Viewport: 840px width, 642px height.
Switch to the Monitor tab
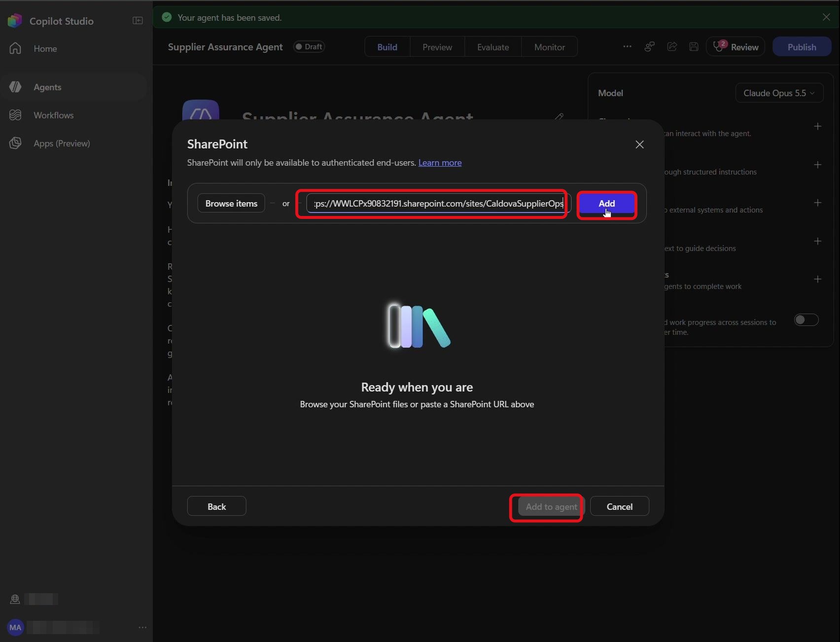[550, 47]
